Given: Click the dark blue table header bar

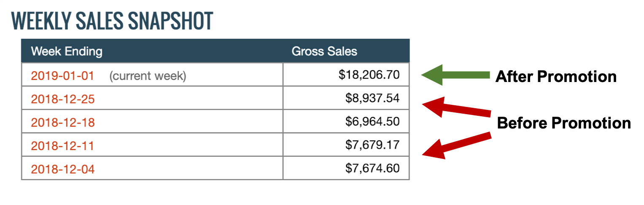Looking at the screenshot, I should [x=216, y=51].
